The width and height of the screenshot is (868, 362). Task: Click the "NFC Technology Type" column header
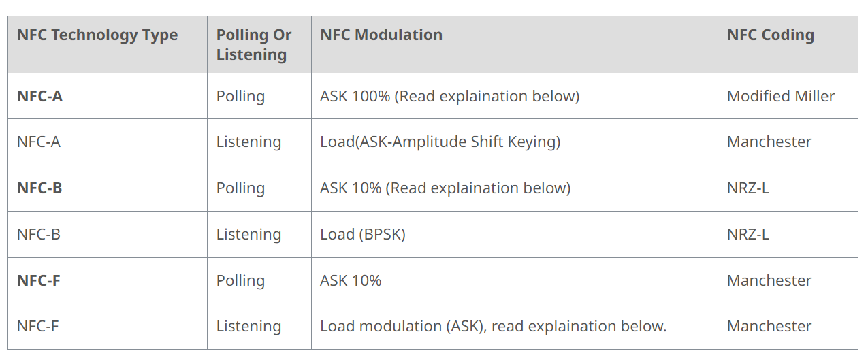pyautogui.click(x=97, y=35)
